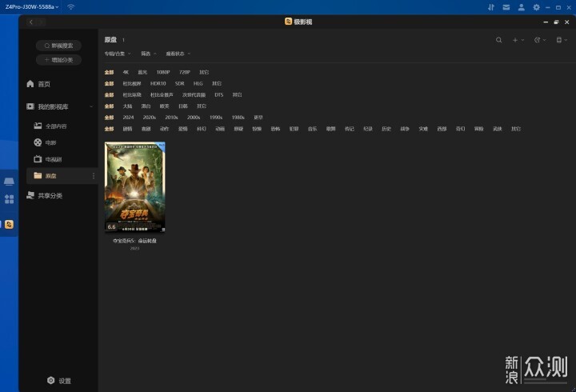Filter genre by 音乐
576x392 pixels.
coord(312,129)
